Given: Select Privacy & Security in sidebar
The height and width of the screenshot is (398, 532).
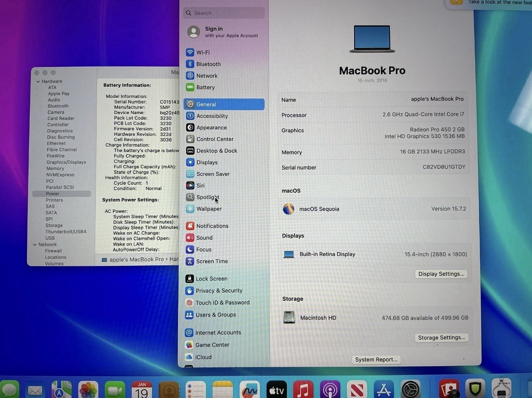Looking at the screenshot, I should click(x=218, y=291).
